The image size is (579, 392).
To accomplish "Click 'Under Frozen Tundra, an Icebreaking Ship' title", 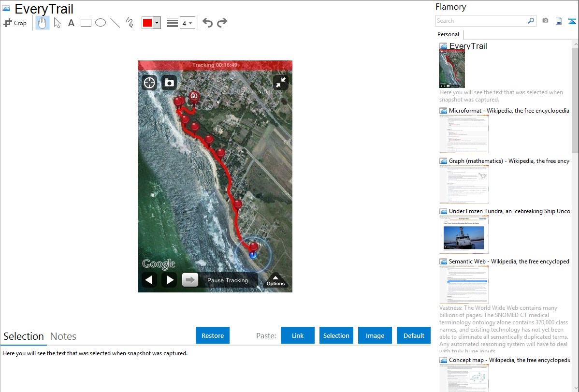I will pyautogui.click(x=509, y=211).
